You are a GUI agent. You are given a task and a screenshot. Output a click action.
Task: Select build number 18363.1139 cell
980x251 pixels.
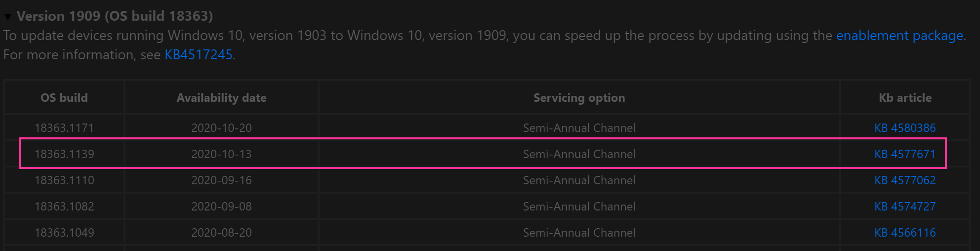pyautogui.click(x=64, y=154)
